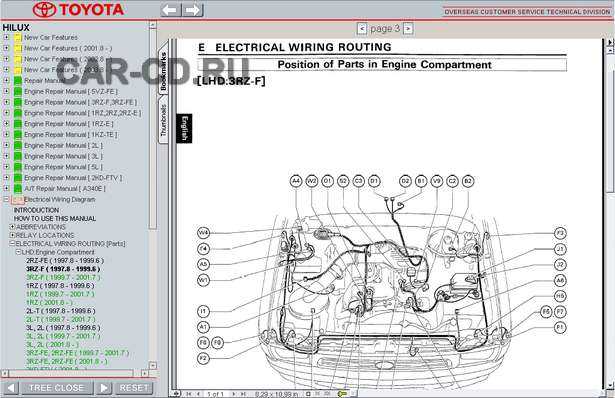This screenshot has height=398, width=615.
Task: Click the left arrow beside TREE CLOSE
Action: pos(10,388)
